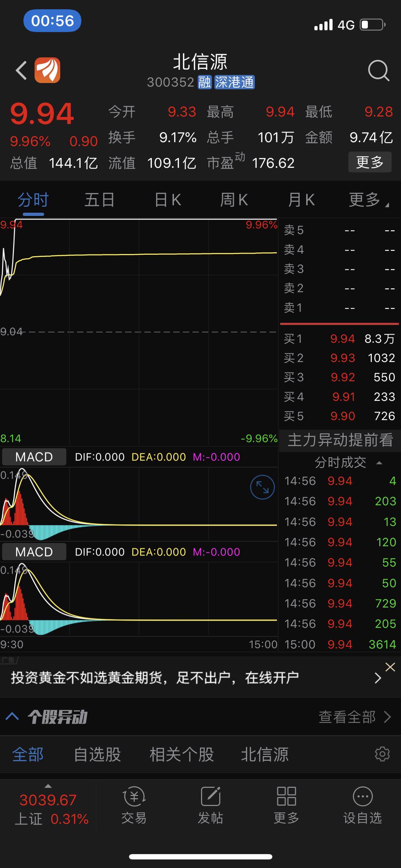Select the 自选股 filter tab

coord(97,754)
